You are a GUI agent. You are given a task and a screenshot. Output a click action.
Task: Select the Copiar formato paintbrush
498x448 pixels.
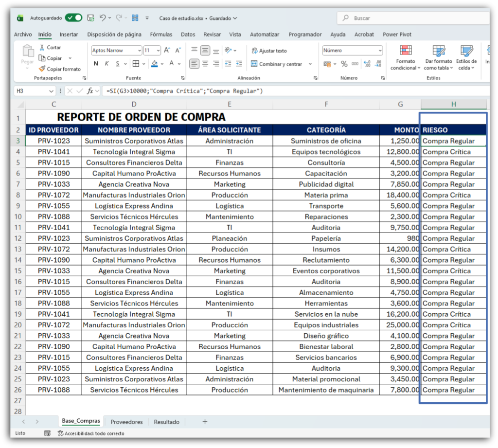point(42,69)
